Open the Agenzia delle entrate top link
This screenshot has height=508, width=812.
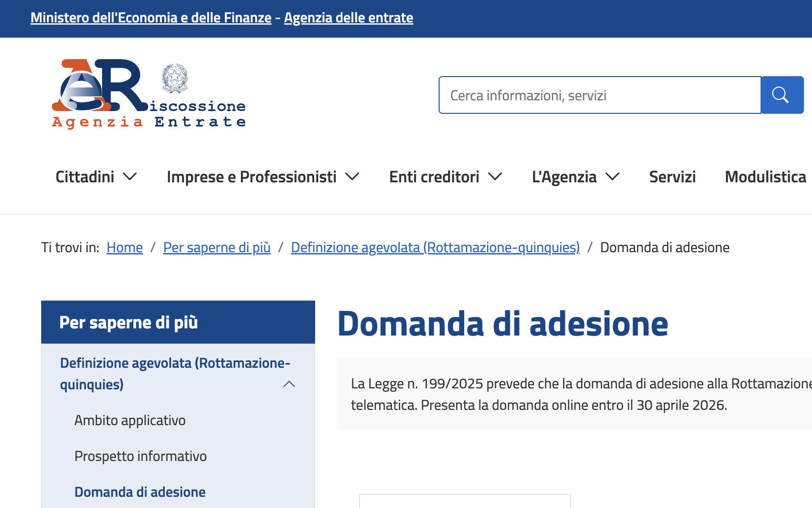tap(348, 18)
